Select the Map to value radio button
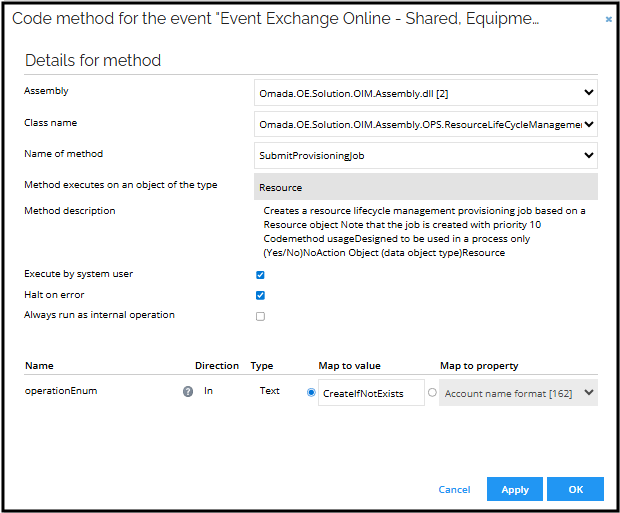The height and width of the screenshot is (513, 620). coord(312,393)
